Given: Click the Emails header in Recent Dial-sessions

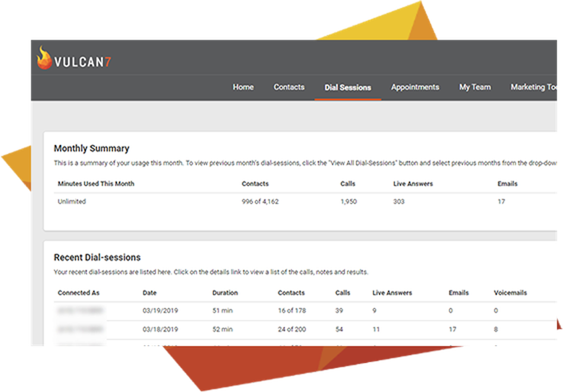Looking at the screenshot, I should coord(458,293).
